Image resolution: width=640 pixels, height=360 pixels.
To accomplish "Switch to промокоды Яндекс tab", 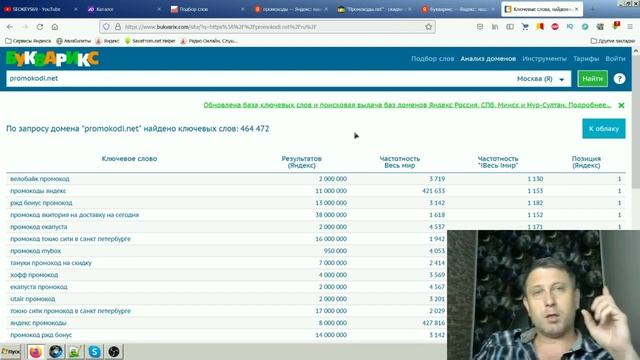I will (x=291, y=9).
